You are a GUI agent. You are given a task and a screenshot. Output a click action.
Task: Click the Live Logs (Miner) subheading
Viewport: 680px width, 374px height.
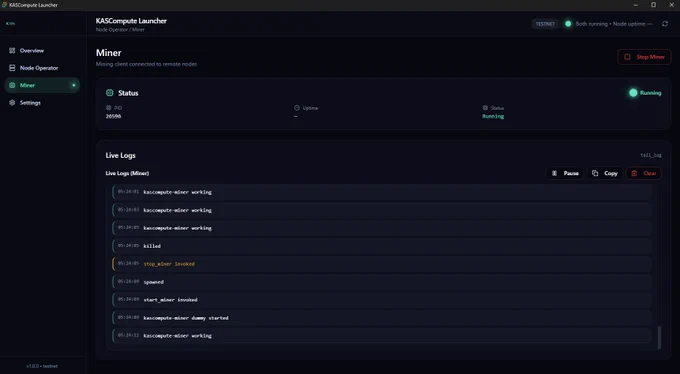[127, 173]
